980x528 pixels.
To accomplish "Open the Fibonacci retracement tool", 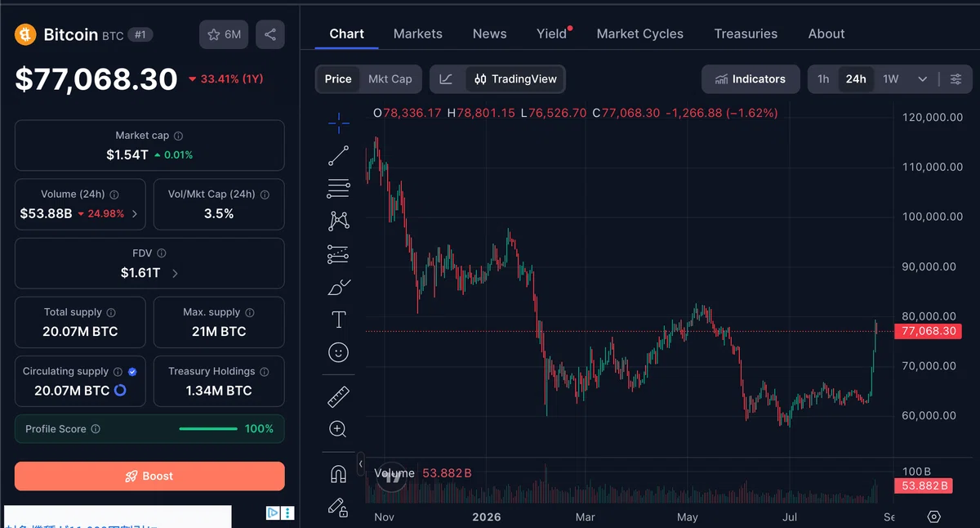I will (x=338, y=188).
